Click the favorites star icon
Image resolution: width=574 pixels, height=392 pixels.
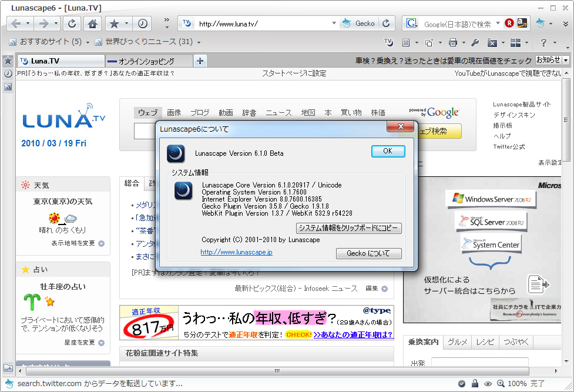tap(115, 24)
